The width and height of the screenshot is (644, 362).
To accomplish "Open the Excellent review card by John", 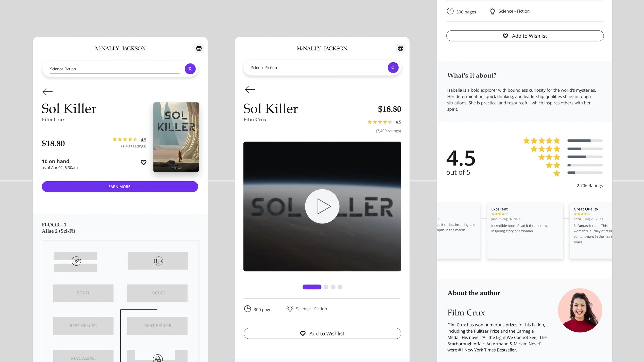I will [x=525, y=230].
